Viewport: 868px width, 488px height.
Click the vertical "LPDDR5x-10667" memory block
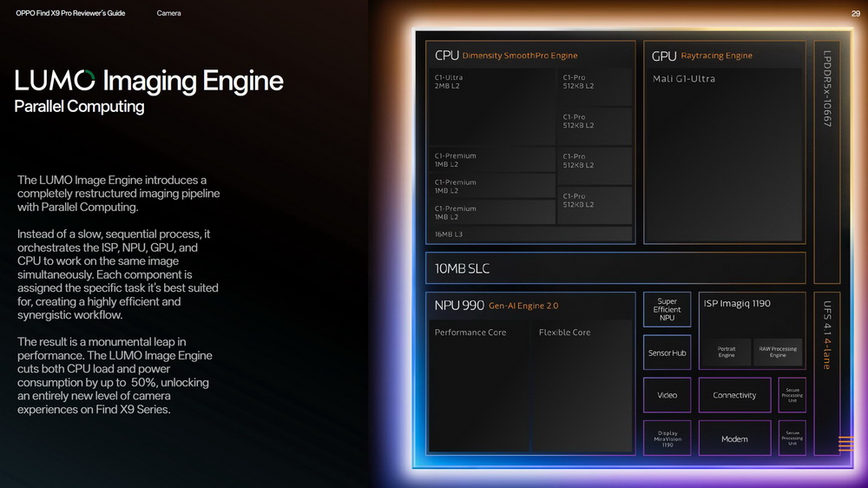827,162
